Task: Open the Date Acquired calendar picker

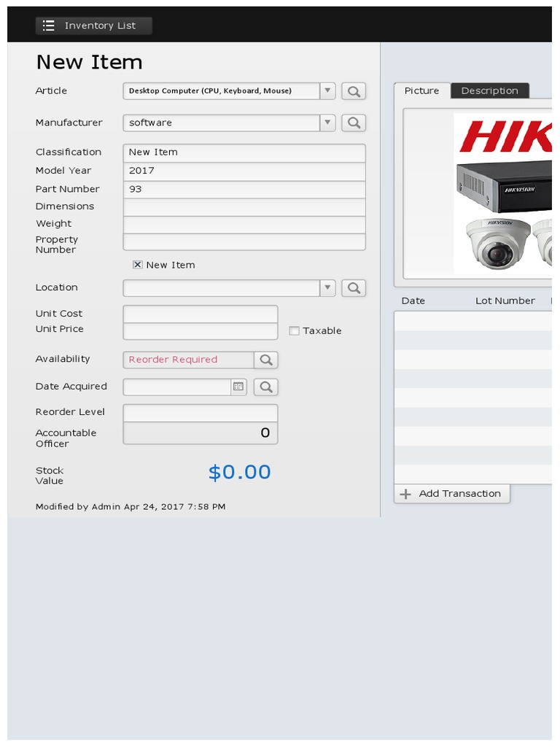Action: (x=238, y=387)
